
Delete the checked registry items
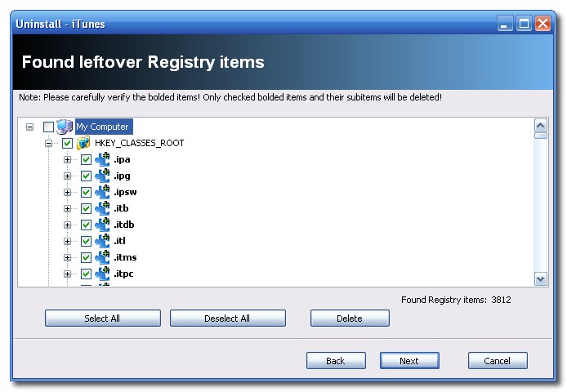pos(350,318)
